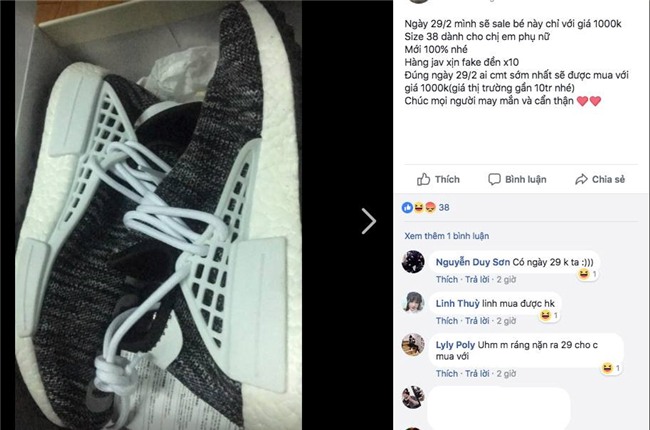Go to next photo with right chevron

point(369,221)
